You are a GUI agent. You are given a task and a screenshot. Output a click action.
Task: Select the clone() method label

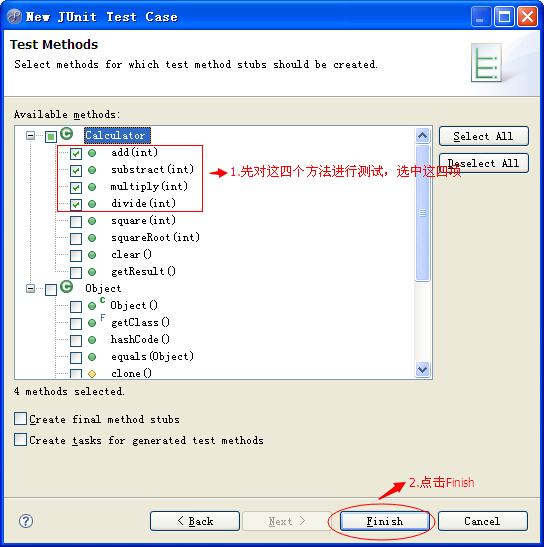tap(132, 374)
